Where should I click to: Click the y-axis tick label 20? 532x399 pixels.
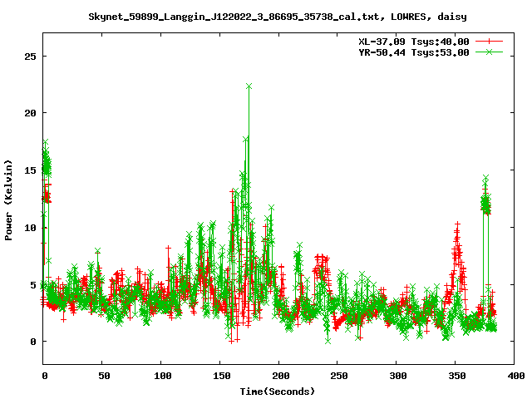tap(30, 113)
